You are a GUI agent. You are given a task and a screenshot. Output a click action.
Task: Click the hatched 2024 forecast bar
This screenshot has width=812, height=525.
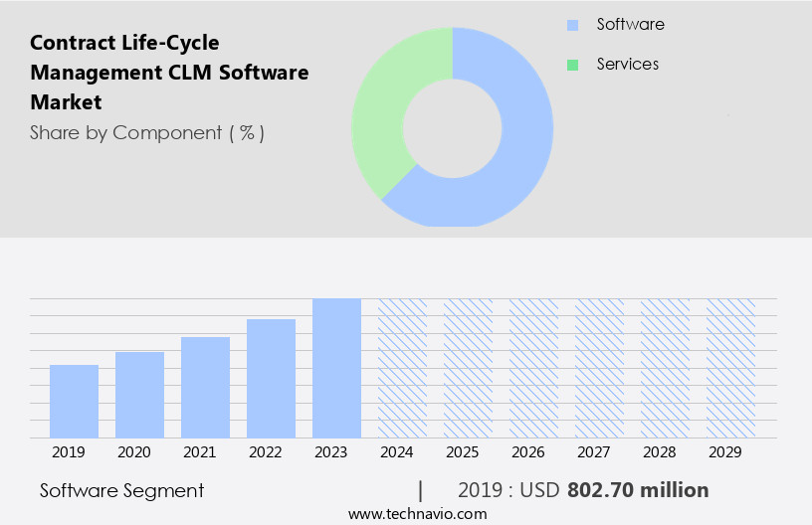click(x=402, y=368)
